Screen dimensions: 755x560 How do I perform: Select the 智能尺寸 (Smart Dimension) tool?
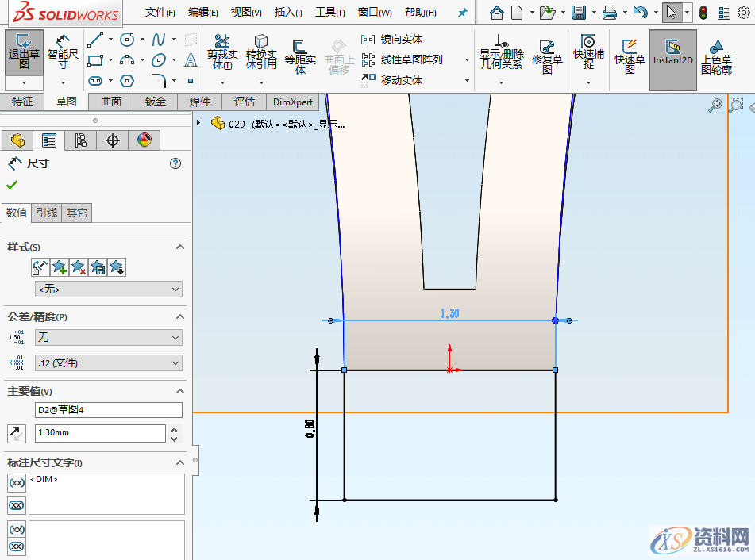point(62,53)
